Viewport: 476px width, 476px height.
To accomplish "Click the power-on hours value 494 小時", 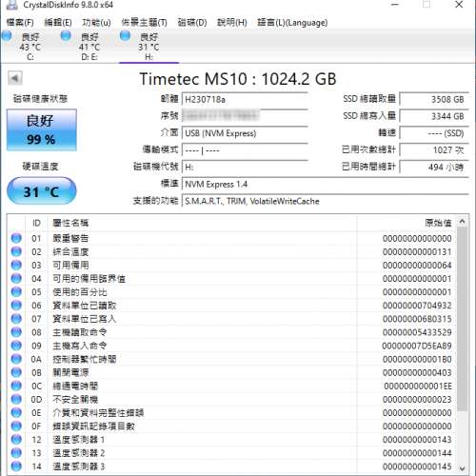I will coord(434,168).
